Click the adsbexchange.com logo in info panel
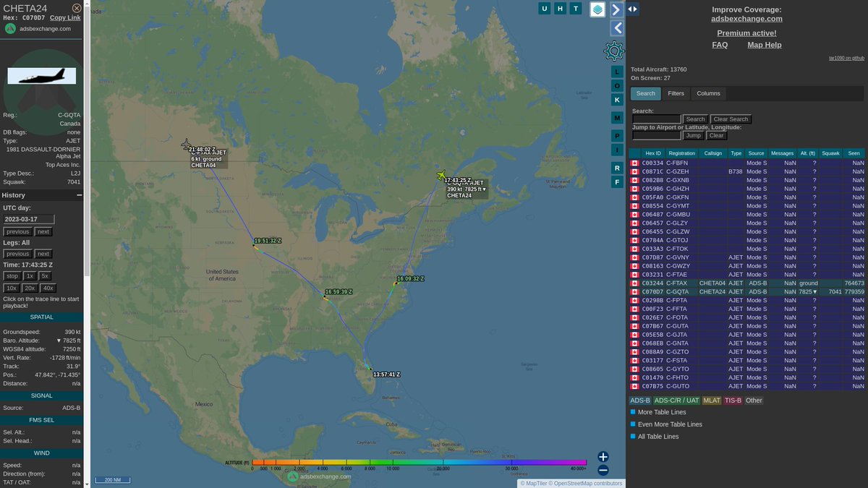The image size is (868, 488). (x=38, y=29)
